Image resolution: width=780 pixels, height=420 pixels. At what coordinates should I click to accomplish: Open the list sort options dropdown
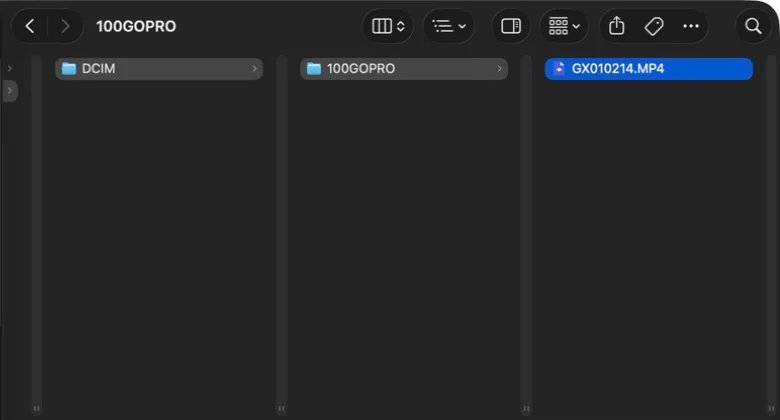coord(449,26)
